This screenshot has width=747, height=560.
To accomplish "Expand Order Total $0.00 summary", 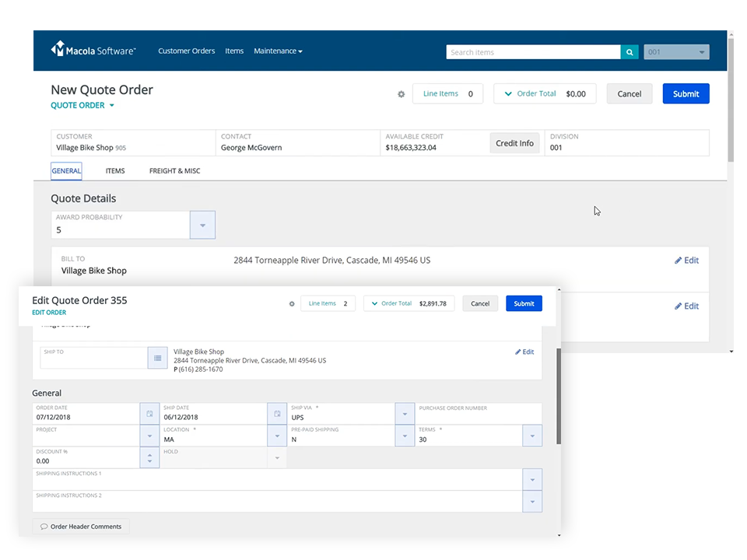I will pos(545,94).
